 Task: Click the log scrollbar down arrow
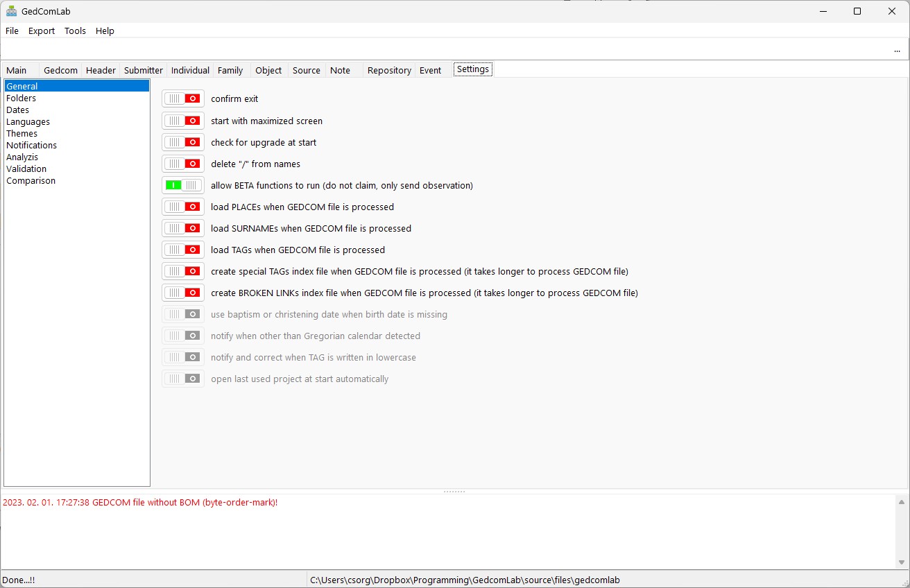coord(902,562)
